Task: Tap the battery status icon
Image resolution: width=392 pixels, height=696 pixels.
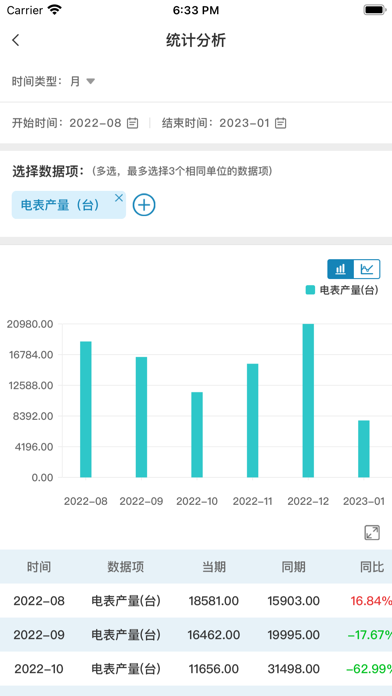Action: point(374,10)
